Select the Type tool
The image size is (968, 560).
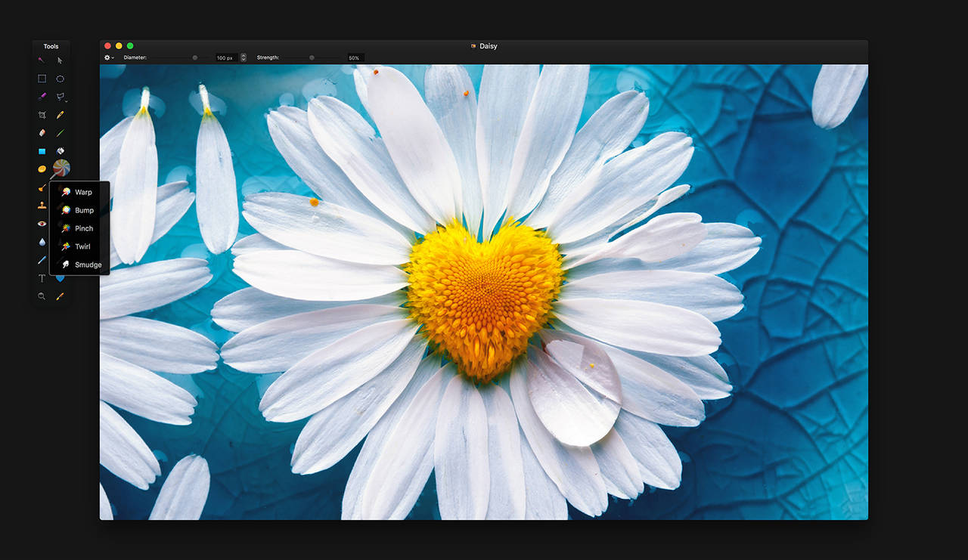click(42, 278)
